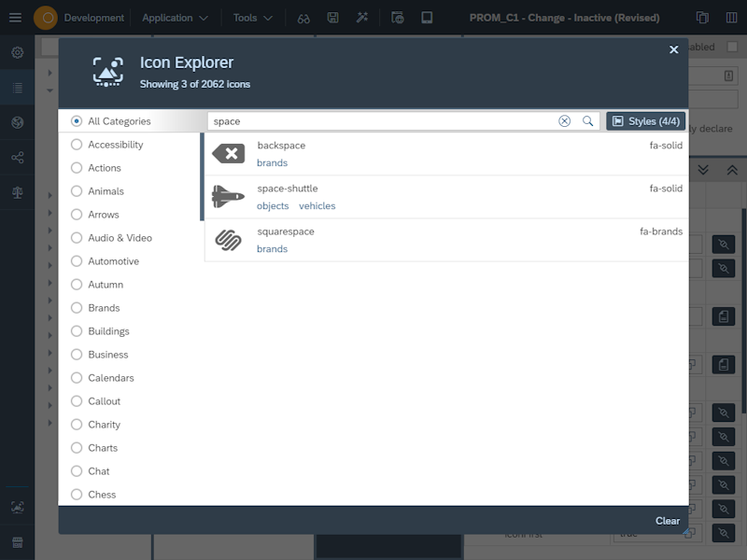
Task: Click the magic wand icon in the toolbar
Action: [x=364, y=17]
